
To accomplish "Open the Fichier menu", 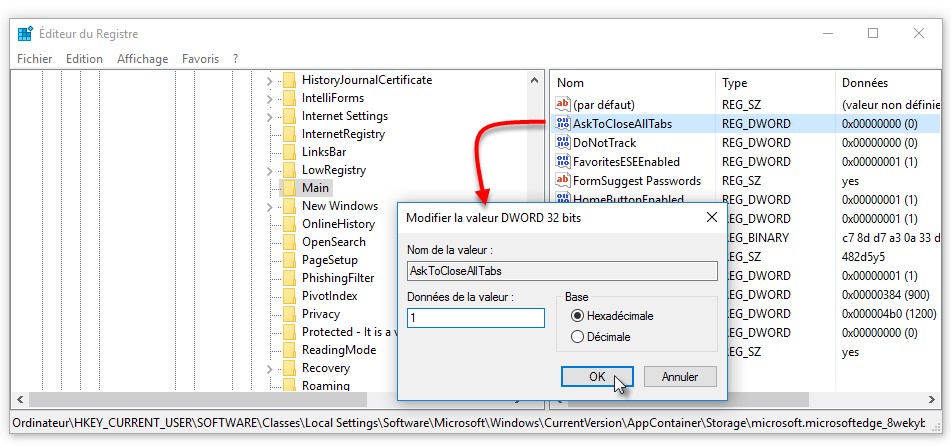I will (x=35, y=59).
